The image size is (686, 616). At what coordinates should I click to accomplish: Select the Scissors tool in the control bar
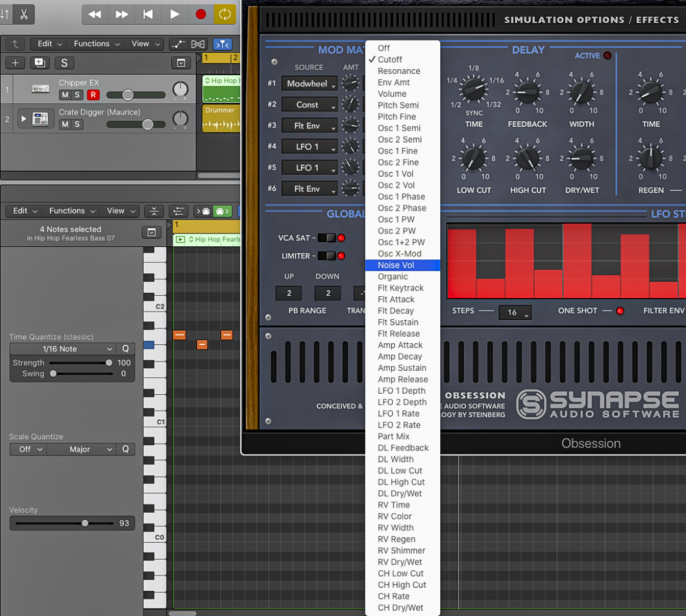[x=23, y=15]
